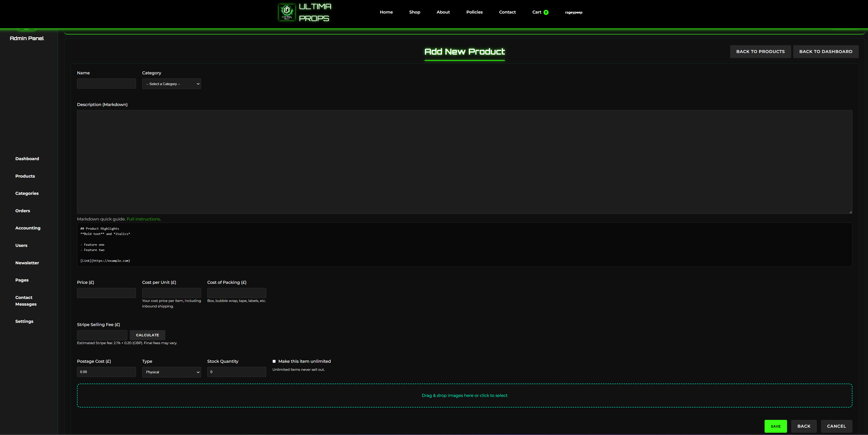Viewport: 868px width, 435px height.
Task: Expand the Type dropdown showing Physical
Action: pos(171,372)
